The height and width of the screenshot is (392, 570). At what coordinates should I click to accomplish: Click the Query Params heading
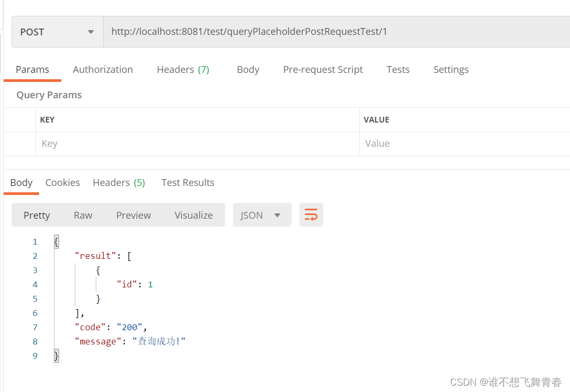tap(49, 95)
